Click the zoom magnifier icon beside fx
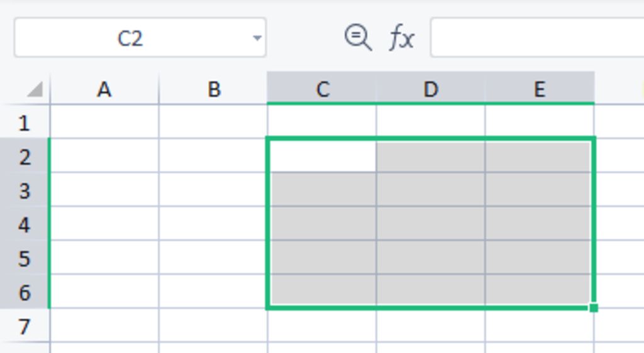Viewport: 644px width, 353px height. 358,38
